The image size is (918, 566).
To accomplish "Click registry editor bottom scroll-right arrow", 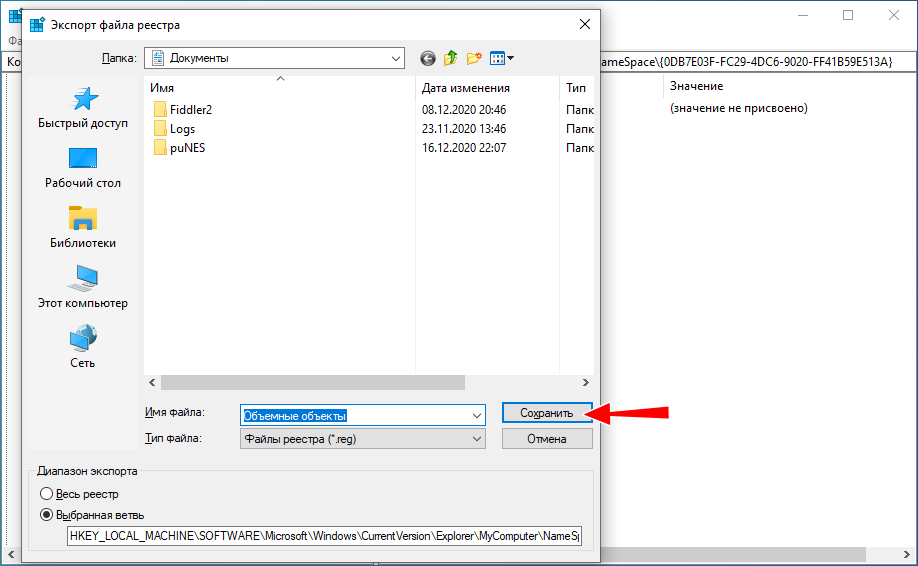I will (907, 554).
